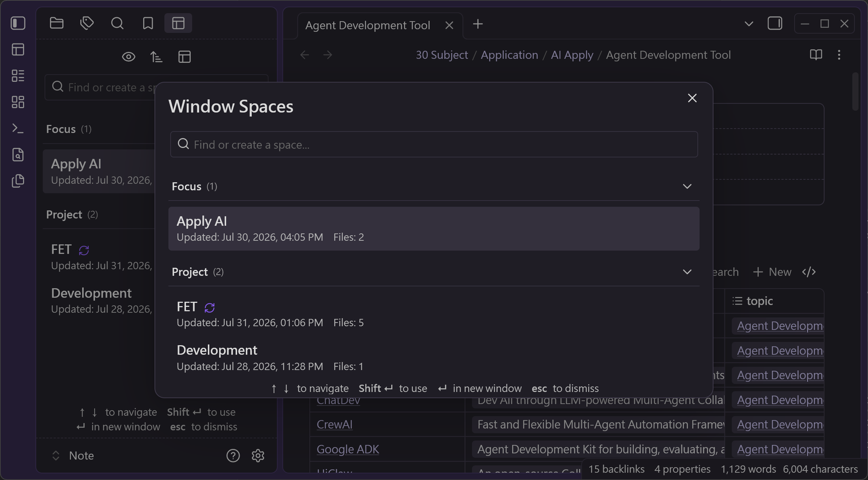Collapse the Project group header in the sidebar
The image size is (868, 480).
click(99, 214)
